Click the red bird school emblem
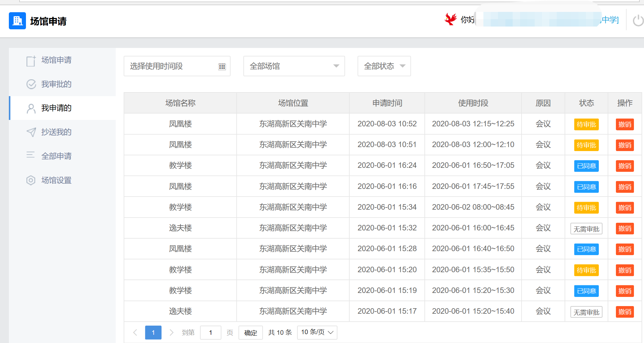Image resolution: width=644 pixels, height=343 pixels. click(x=450, y=19)
